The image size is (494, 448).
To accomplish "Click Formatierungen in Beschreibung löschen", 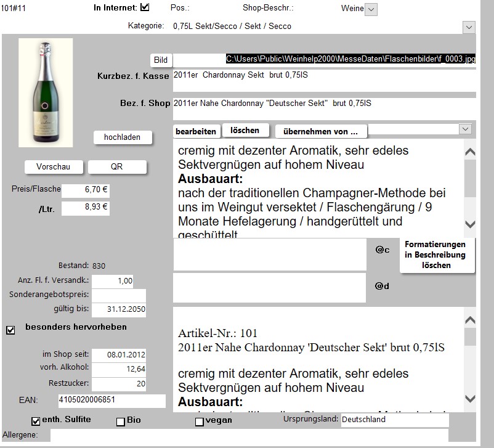I will [x=437, y=255].
